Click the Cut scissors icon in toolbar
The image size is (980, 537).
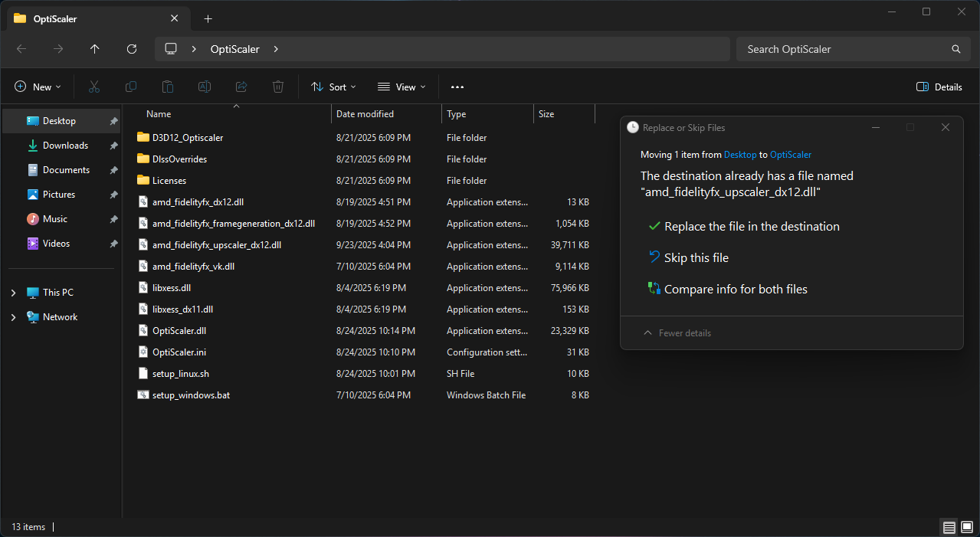pyautogui.click(x=94, y=87)
